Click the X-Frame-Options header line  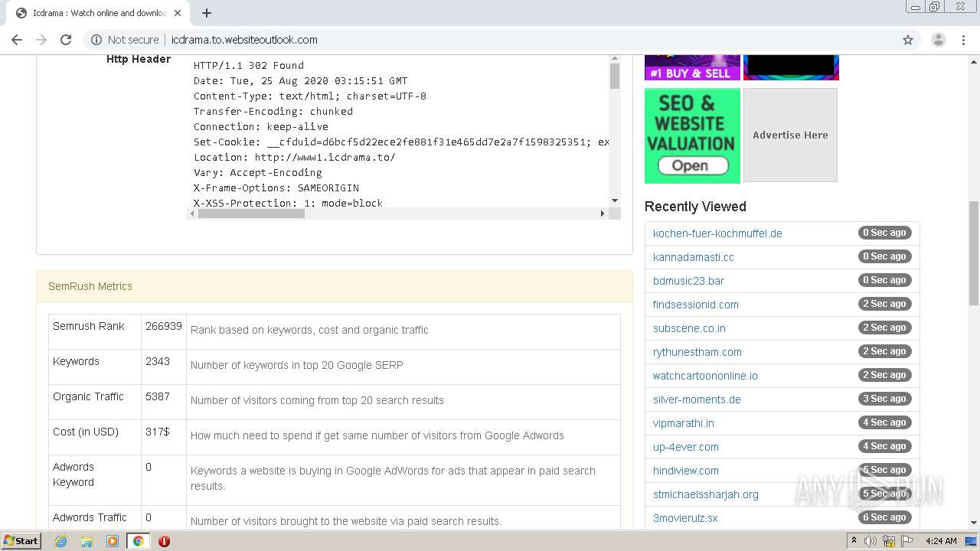pos(276,187)
